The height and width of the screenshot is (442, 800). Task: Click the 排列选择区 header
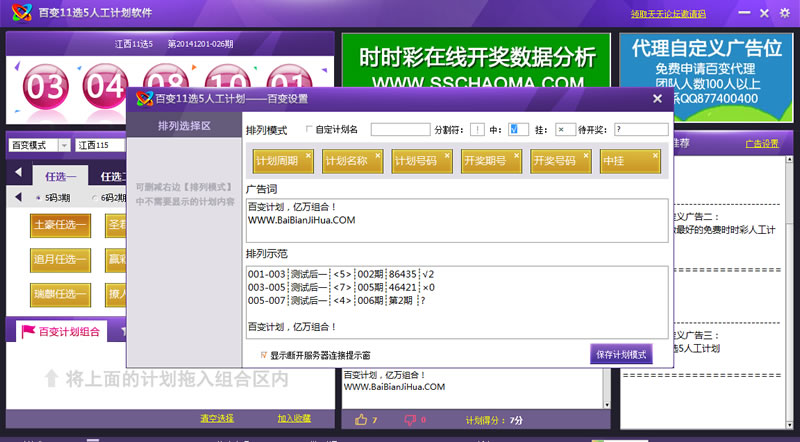(x=184, y=126)
